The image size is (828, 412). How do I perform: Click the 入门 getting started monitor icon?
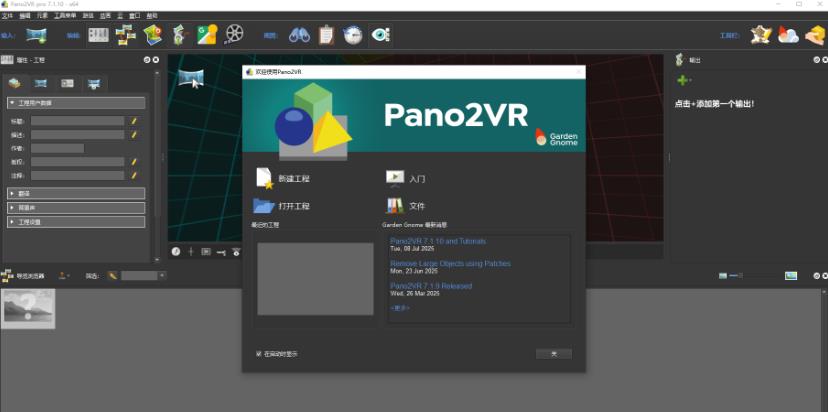click(x=394, y=179)
